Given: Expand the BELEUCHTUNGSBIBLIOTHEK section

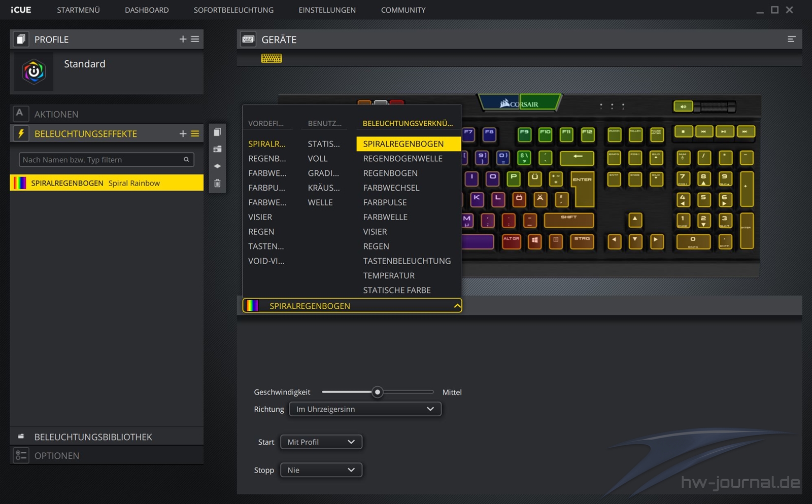Looking at the screenshot, I should [x=107, y=437].
